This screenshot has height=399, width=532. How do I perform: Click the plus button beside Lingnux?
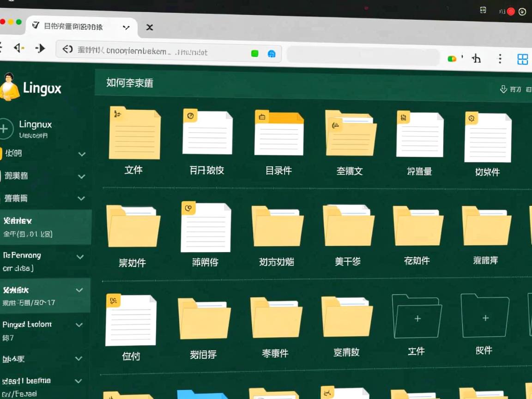pos(5,129)
